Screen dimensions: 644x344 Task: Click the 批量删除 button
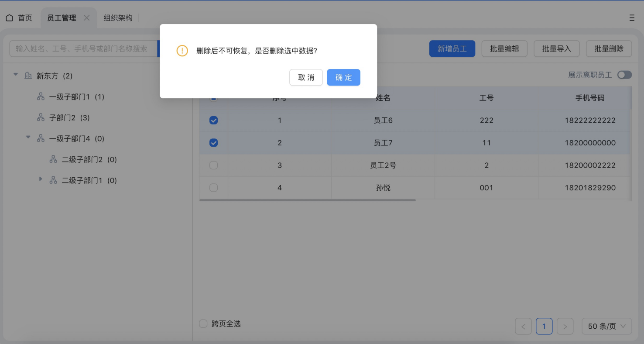click(609, 48)
